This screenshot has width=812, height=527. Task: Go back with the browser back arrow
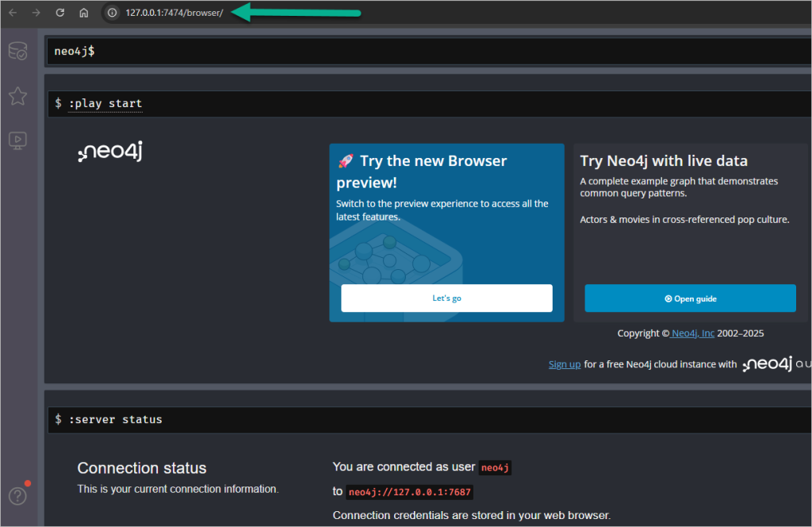13,13
